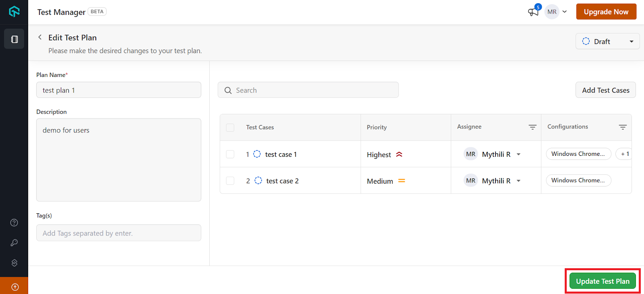Click Update Test Plan button
This screenshot has height=294, width=644.
tap(603, 281)
